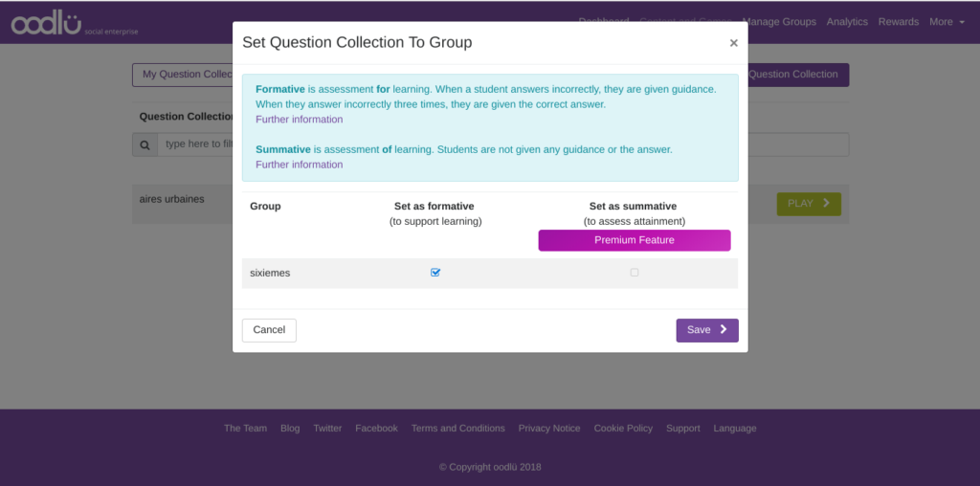Screen dimensions: 980x486
Task: Tick the formative checkbox for sixiemes
Action: coord(435,273)
